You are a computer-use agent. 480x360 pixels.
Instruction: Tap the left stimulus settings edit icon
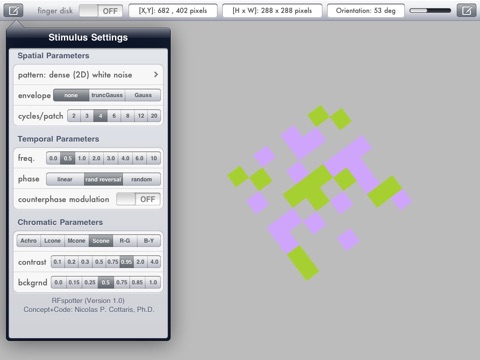pyautogui.click(x=13, y=11)
